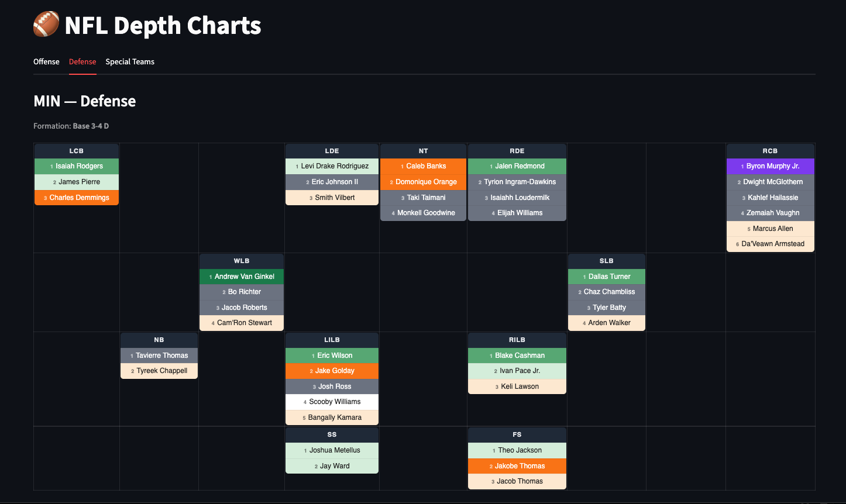Select the Tyreek Chappell entry
Viewport: 846px width, 504px height.
pyautogui.click(x=159, y=371)
